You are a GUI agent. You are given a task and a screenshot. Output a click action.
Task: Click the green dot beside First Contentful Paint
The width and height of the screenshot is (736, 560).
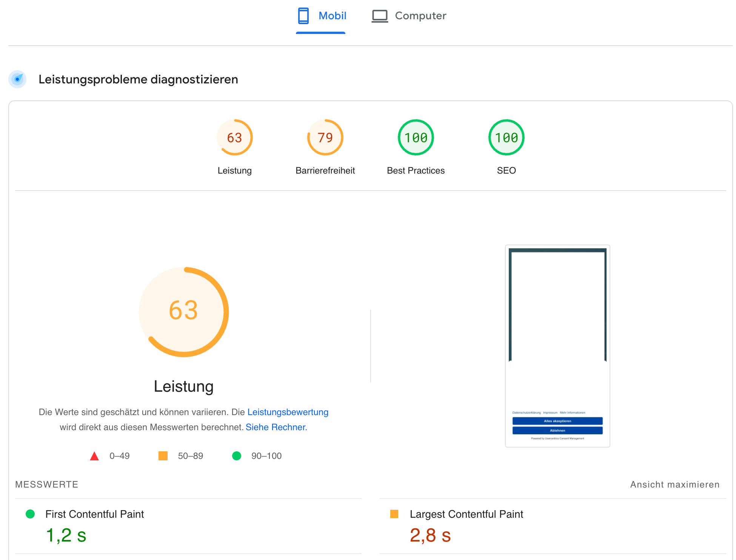click(30, 514)
